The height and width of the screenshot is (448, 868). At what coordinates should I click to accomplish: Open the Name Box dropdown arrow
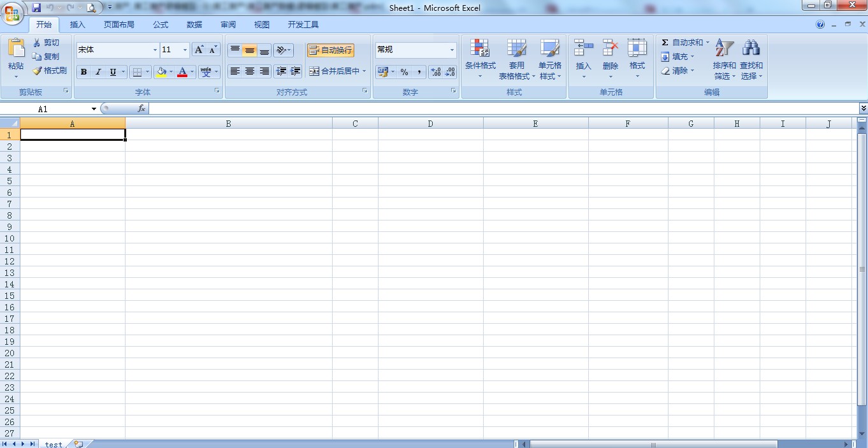(x=94, y=109)
